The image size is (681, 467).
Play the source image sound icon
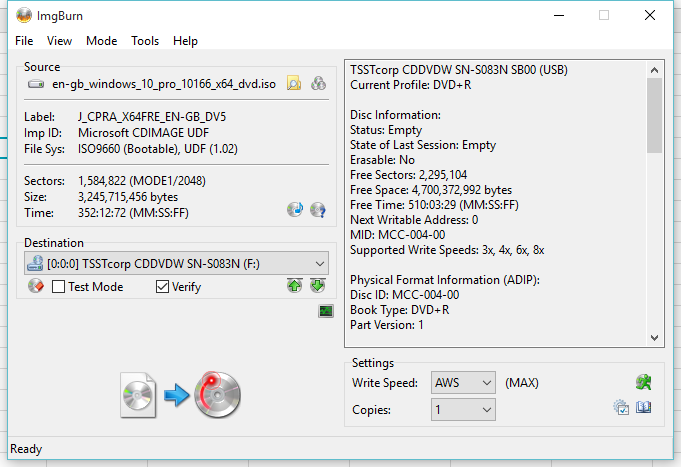295,210
